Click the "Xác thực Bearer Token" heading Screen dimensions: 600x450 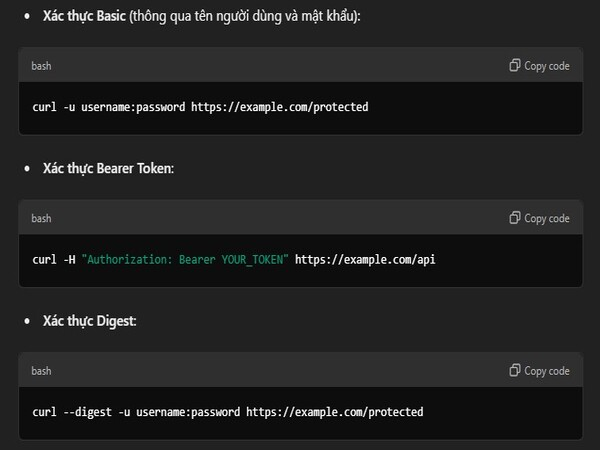click(108, 169)
